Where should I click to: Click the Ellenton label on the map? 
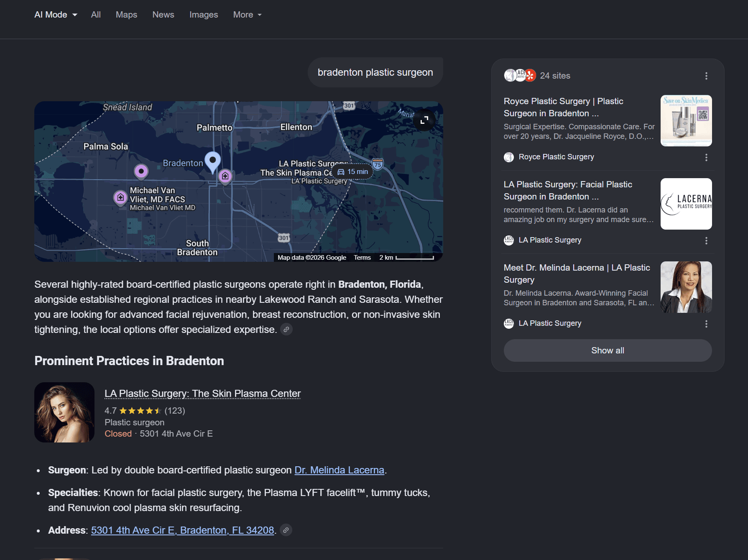coord(296,127)
